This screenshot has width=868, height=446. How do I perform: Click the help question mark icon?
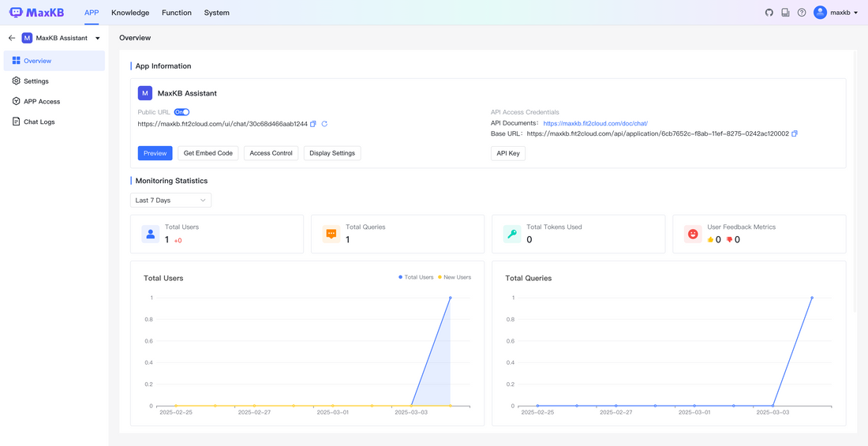click(802, 13)
